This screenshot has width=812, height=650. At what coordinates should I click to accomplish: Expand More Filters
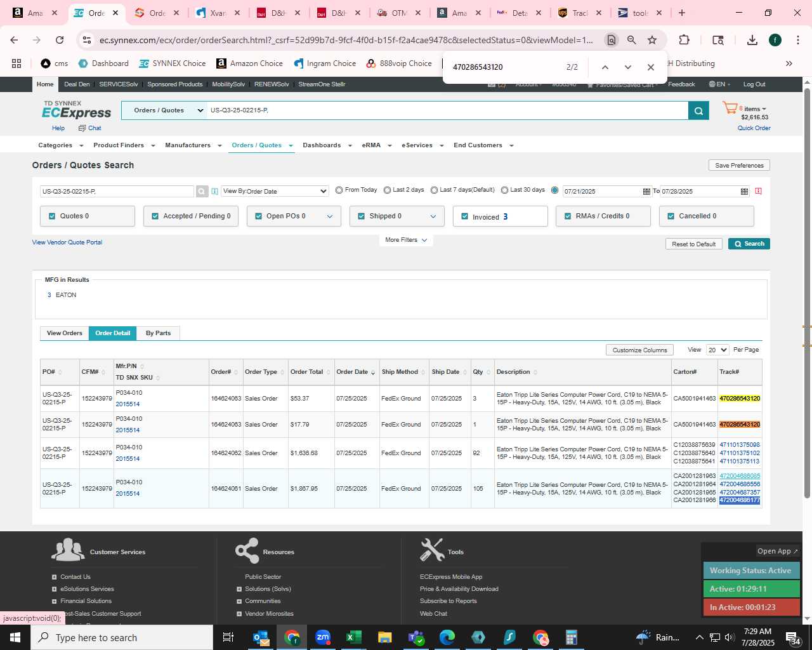tap(406, 240)
